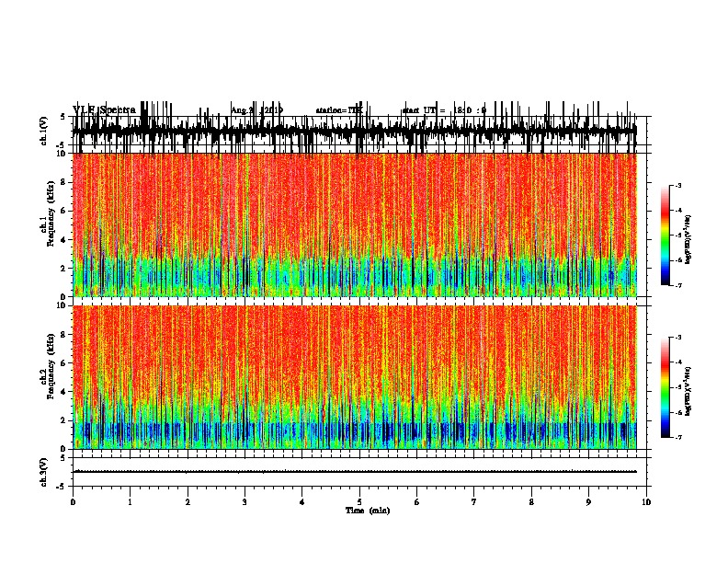Click the 2 kHz tick of ch.2 spectrogram
The height and width of the screenshot is (563, 728).
tap(63, 420)
